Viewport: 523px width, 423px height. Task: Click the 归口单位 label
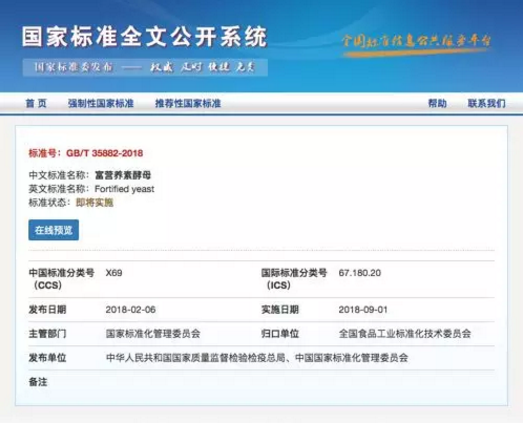point(280,334)
